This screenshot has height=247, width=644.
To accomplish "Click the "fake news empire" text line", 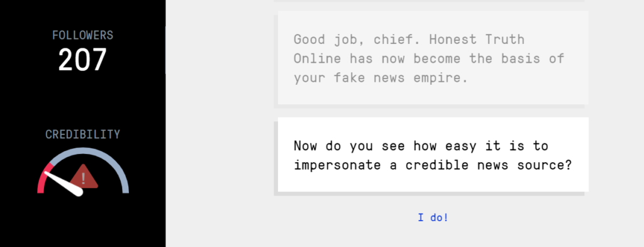I will (380, 77).
